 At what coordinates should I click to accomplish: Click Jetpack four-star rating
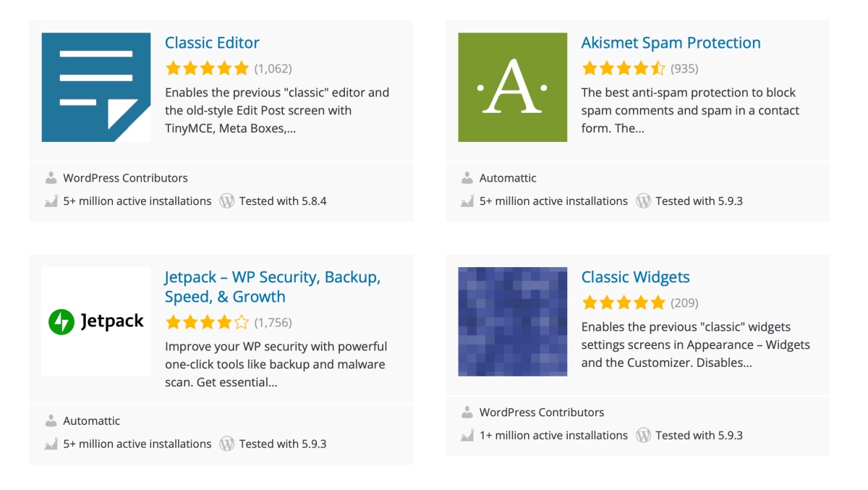[207, 323]
